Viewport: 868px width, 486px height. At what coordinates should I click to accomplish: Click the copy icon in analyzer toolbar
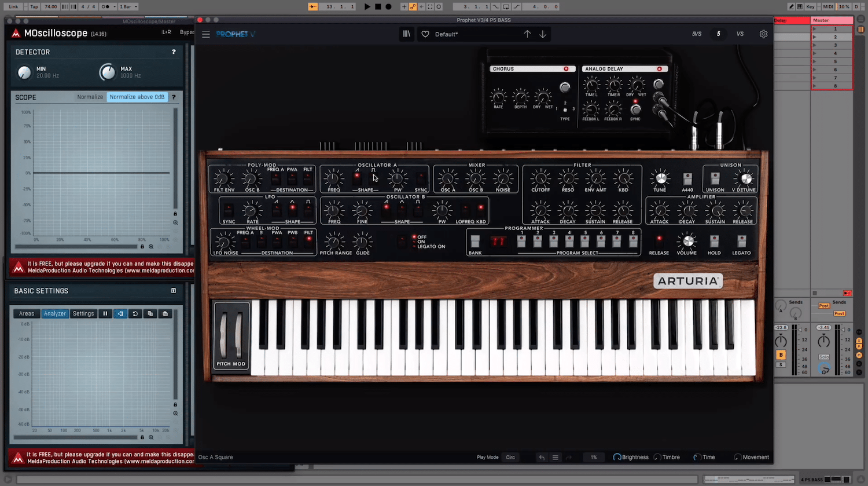(x=150, y=313)
